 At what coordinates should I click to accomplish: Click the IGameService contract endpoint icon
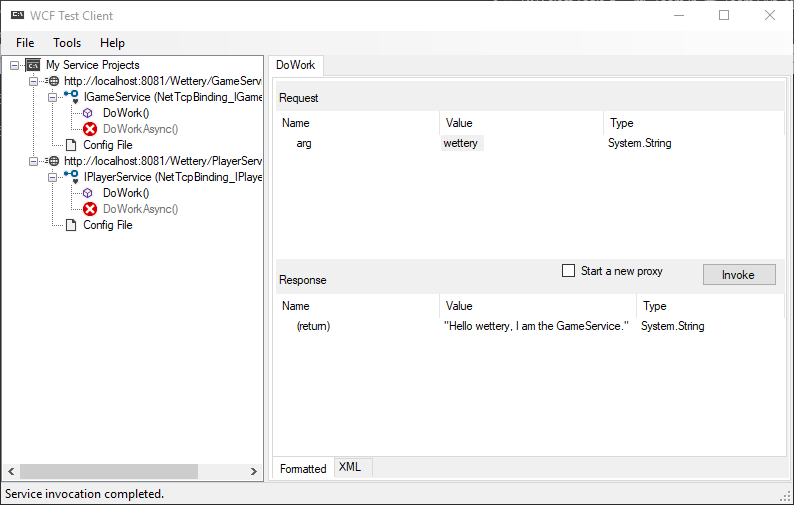click(x=71, y=97)
